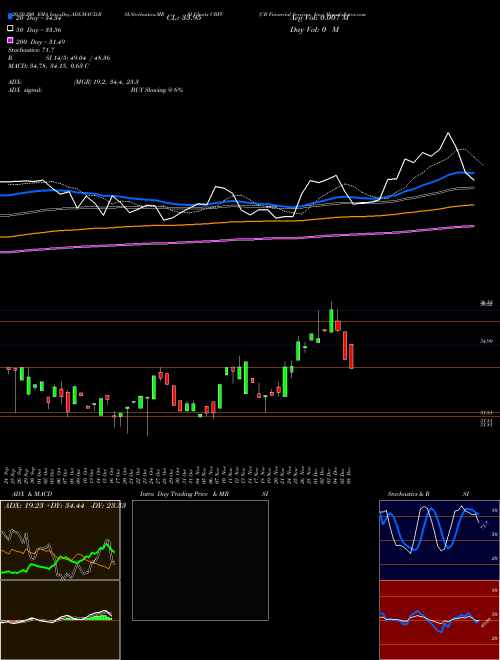Click the 'BUY Slowing @ 6%' signal text

pos(157,90)
